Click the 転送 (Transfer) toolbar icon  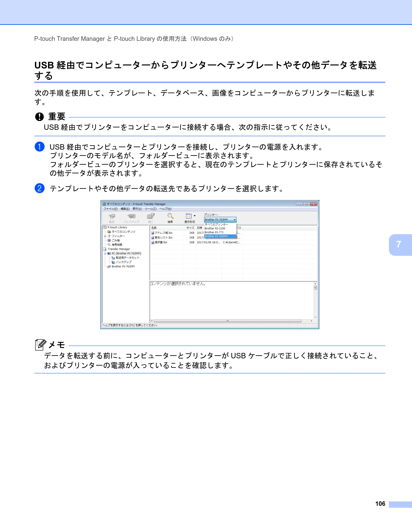112,216
